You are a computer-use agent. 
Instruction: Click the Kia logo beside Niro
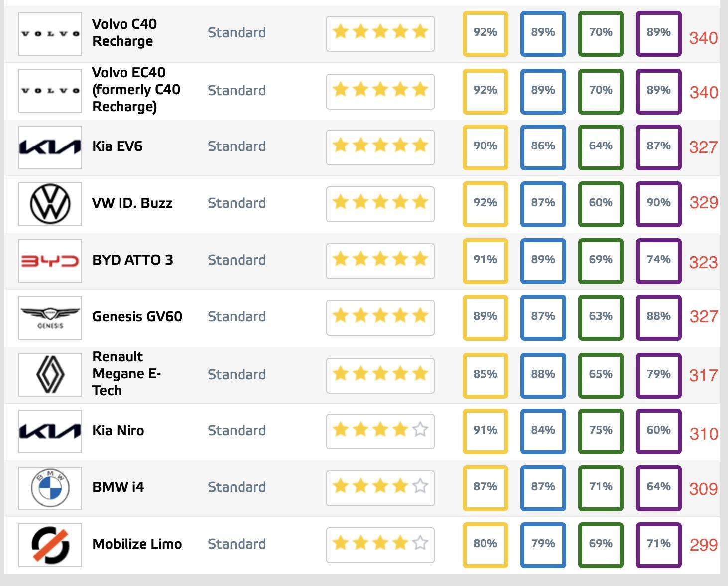pyautogui.click(x=50, y=432)
